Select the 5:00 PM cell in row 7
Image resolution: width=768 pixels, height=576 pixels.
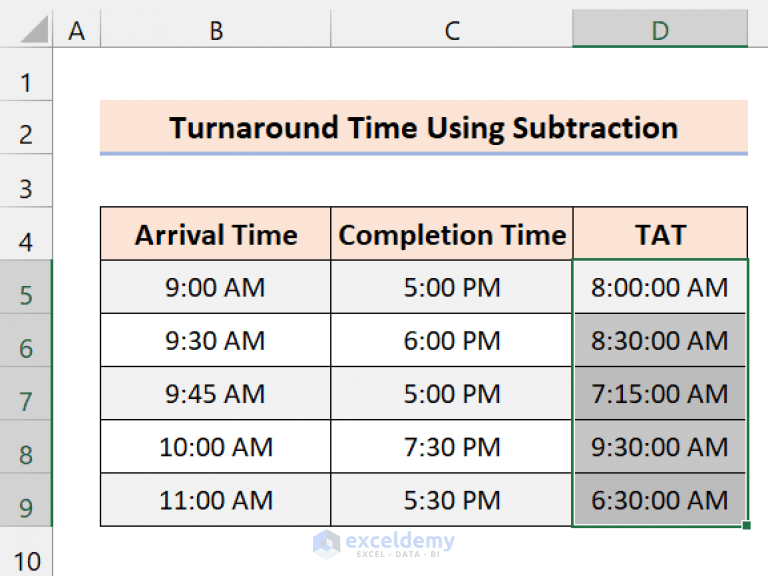[x=452, y=393]
